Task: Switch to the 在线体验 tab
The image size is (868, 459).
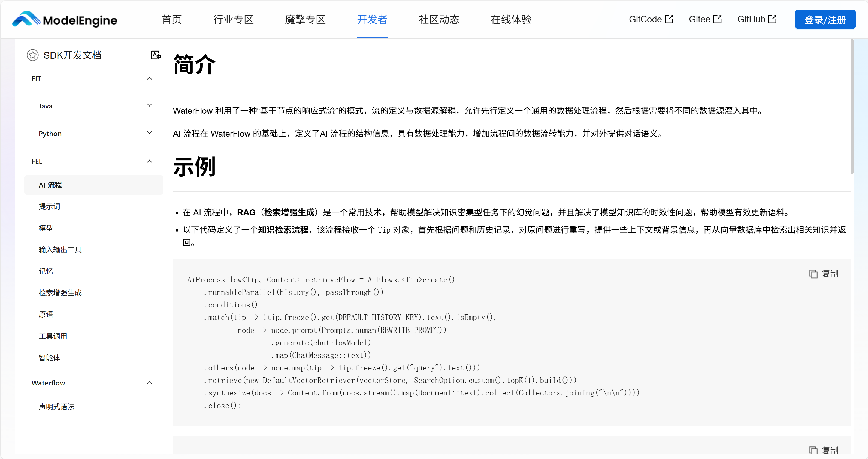Action: click(x=511, y=20)
